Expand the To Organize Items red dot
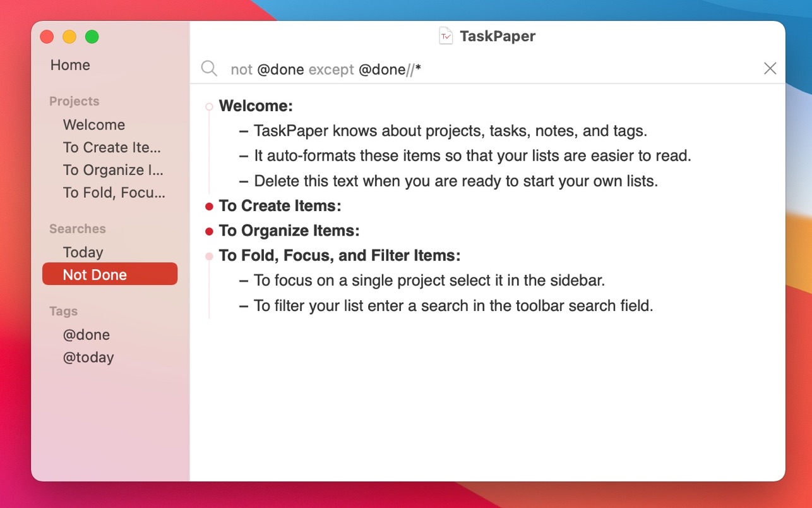This screenshot has width=812, height=508. (209, 232)
